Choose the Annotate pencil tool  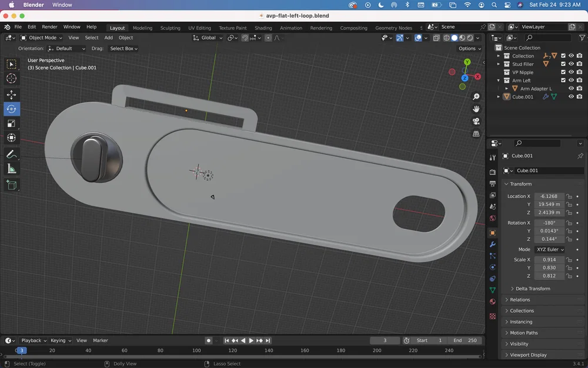pos(11,154)
